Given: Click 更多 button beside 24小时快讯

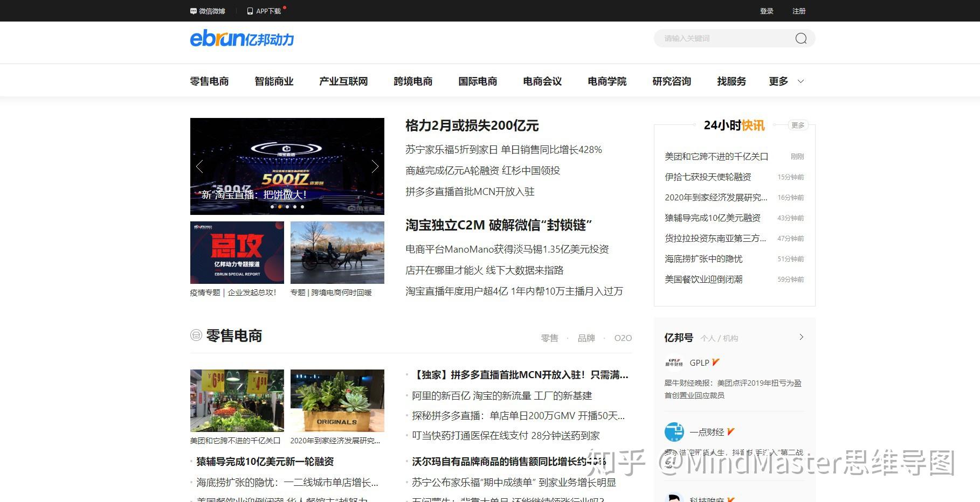Looking at the screenshot, I should click(x=798, y=125).
